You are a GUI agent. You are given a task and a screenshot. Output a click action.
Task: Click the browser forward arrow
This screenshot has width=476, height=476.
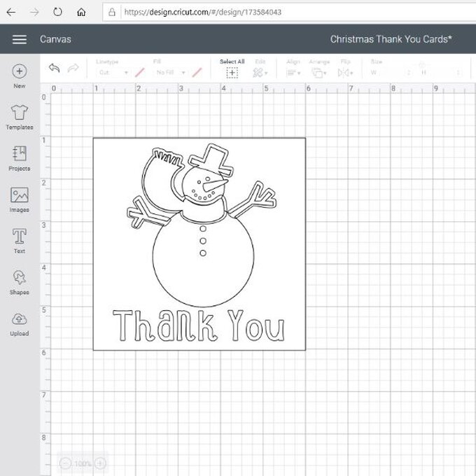click(x=34, y=12)
